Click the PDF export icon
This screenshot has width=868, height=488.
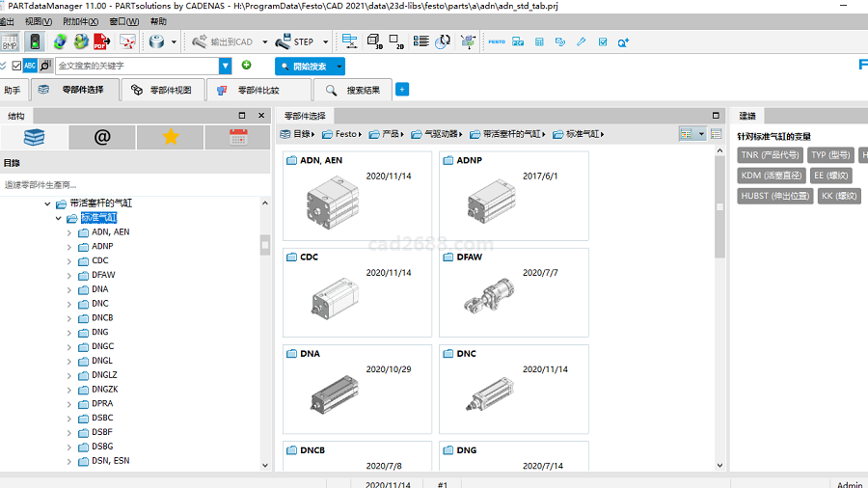101,41
